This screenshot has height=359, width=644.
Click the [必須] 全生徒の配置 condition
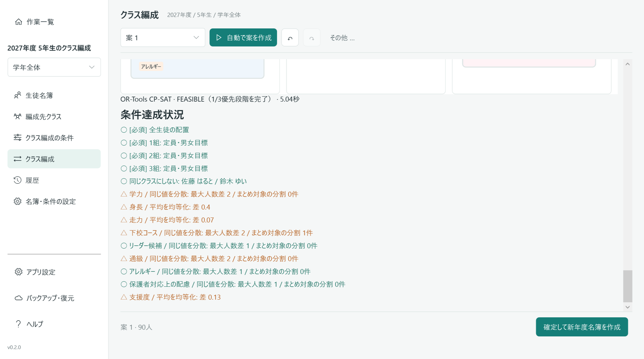(x=155, y=130)
